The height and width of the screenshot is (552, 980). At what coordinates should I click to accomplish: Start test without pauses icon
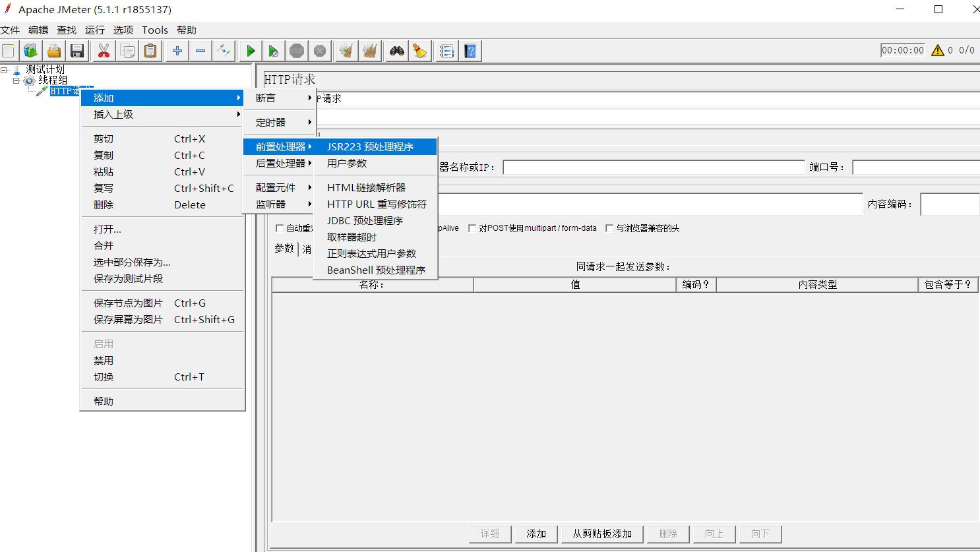click(274, 51)
